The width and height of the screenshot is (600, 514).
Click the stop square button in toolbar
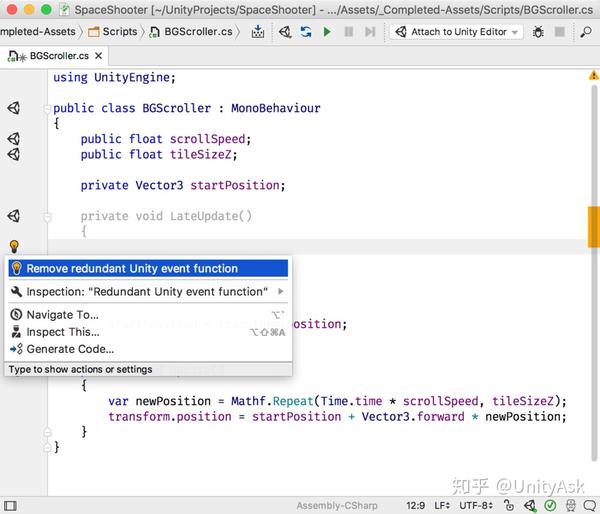(x=559, y=32)
